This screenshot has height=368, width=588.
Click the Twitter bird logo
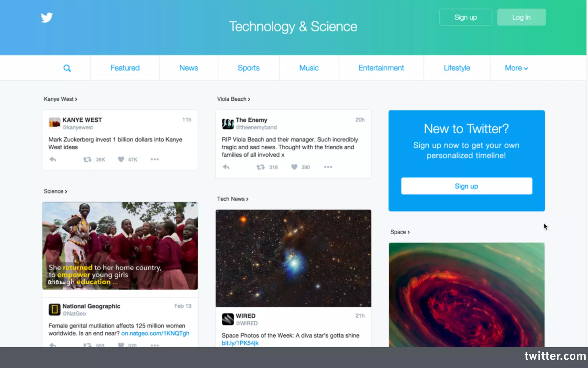[47, 18]
